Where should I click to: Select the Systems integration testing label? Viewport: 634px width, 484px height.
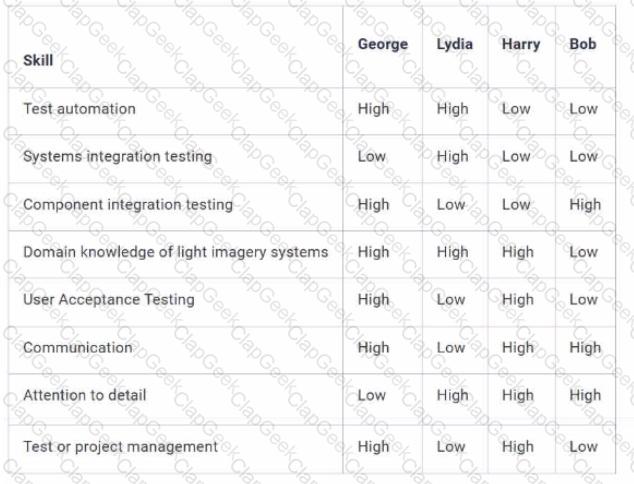tap(117, 157)
